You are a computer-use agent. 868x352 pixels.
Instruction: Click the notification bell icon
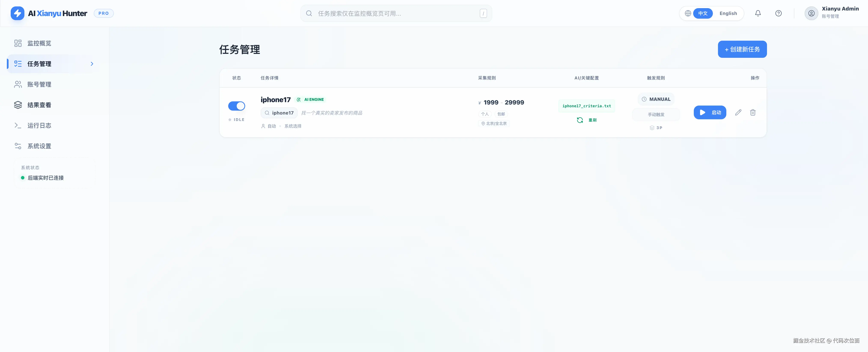click(x=758, y=13)
